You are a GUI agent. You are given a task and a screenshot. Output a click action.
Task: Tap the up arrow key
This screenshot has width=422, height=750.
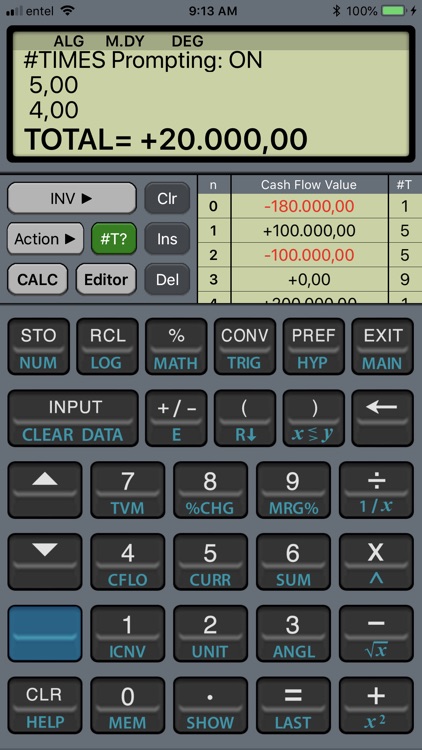click(x=45, y=490)
